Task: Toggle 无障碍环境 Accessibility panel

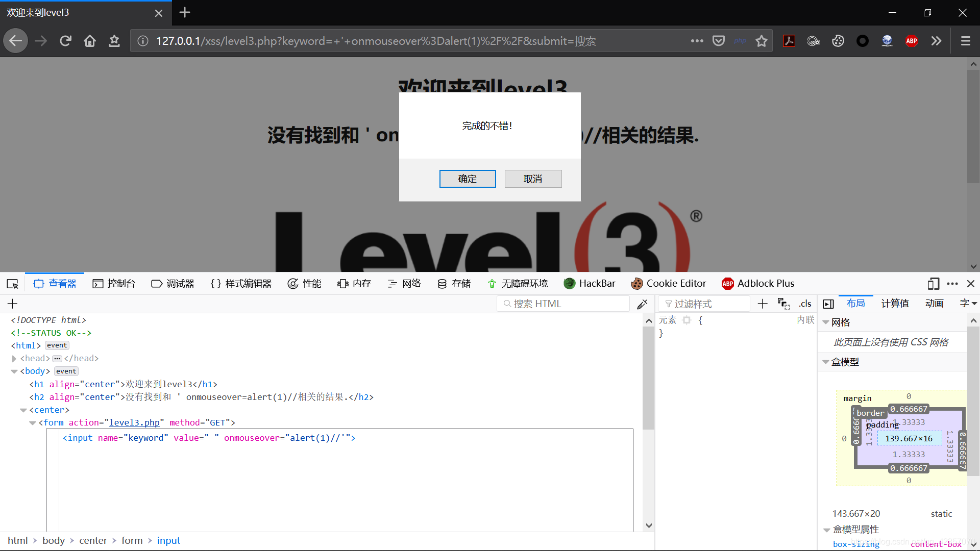Action: click(518, 283)
